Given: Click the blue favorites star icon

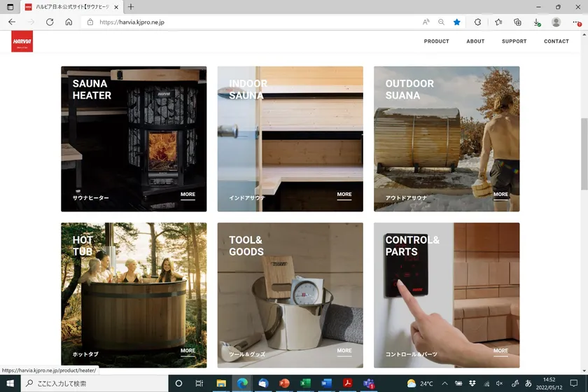Looking at the screenshot, I should click(x=457, y=22).
